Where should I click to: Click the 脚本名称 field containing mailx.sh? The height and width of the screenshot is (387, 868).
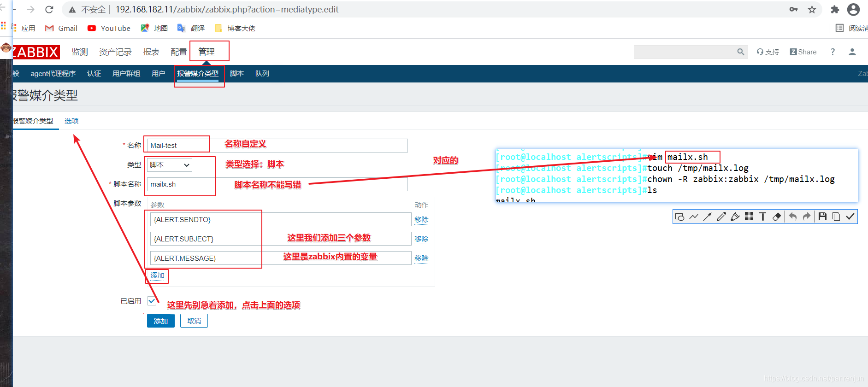click(278, 184)
